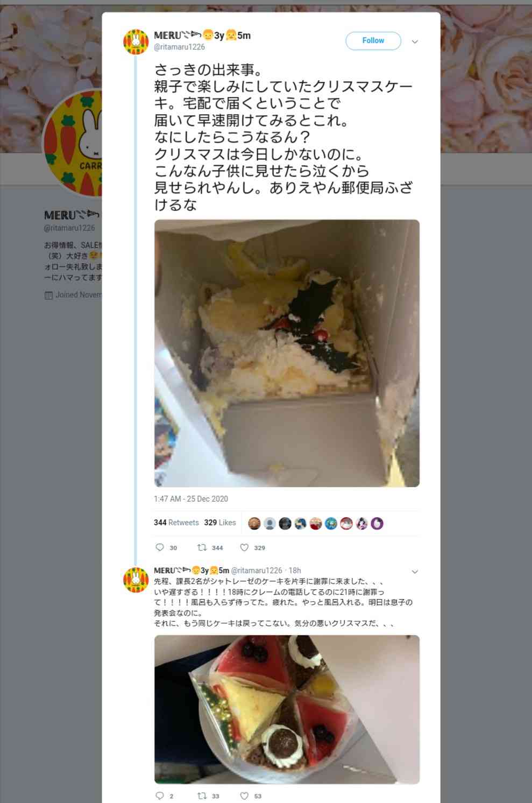Open the assorted cake slices photo
The height and width of the screenshot is (803, 532).
287,709
